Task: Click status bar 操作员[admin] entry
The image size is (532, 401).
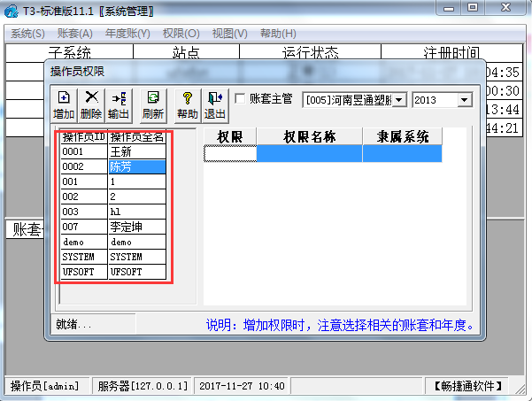Action: tap(47, 386)
